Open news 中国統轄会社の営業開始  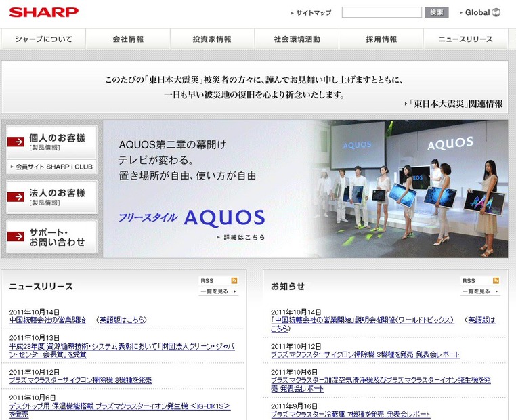pos(47,320)
